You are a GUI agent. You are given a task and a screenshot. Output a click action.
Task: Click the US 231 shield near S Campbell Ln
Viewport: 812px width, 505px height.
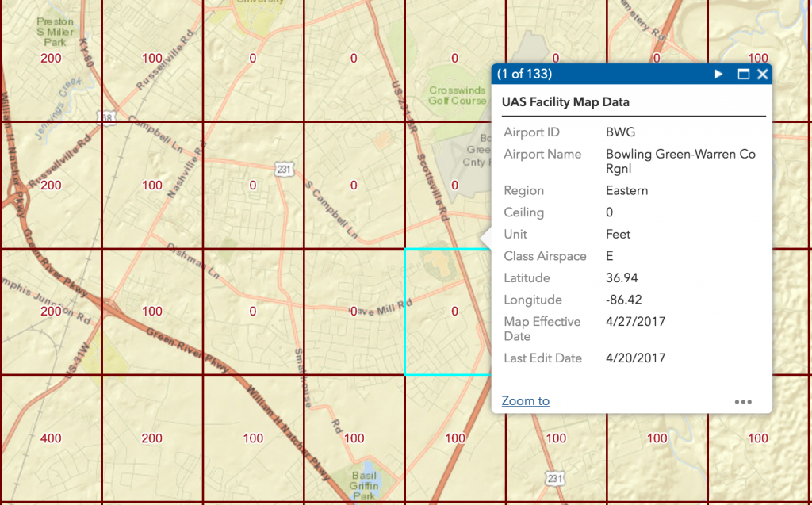coord(285,169)
